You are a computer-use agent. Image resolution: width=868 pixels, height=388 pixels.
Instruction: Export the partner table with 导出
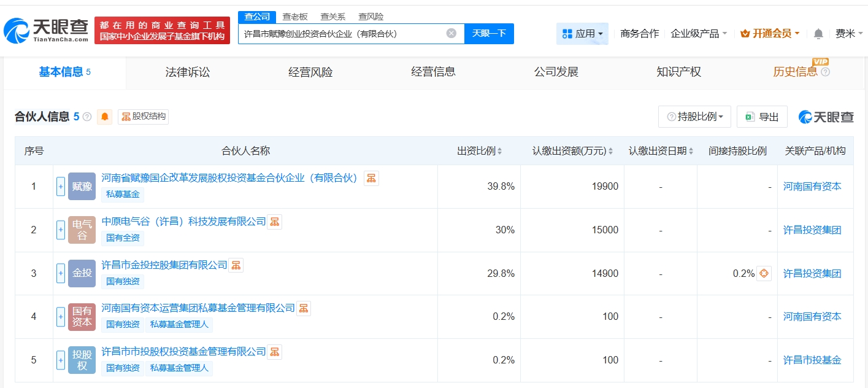click(762, 117)
